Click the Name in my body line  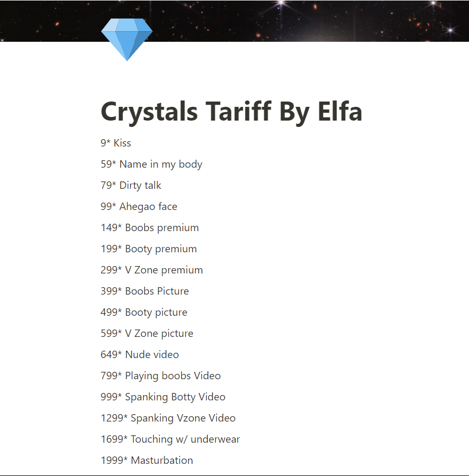151,164
